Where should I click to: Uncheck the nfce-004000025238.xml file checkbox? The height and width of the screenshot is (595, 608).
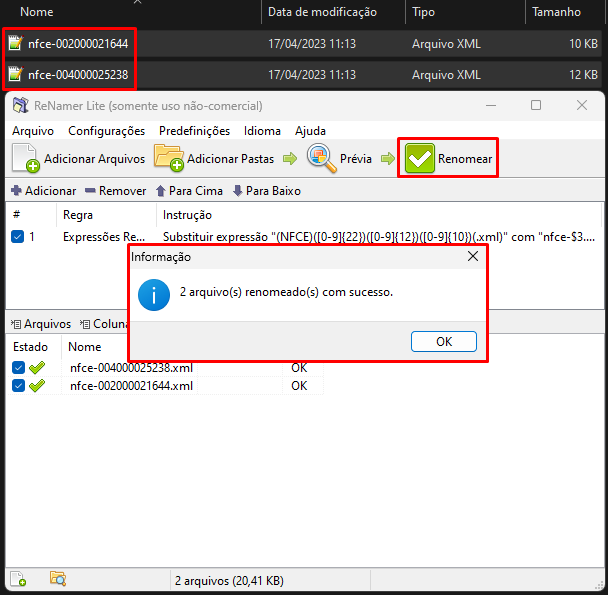point(18,367)
